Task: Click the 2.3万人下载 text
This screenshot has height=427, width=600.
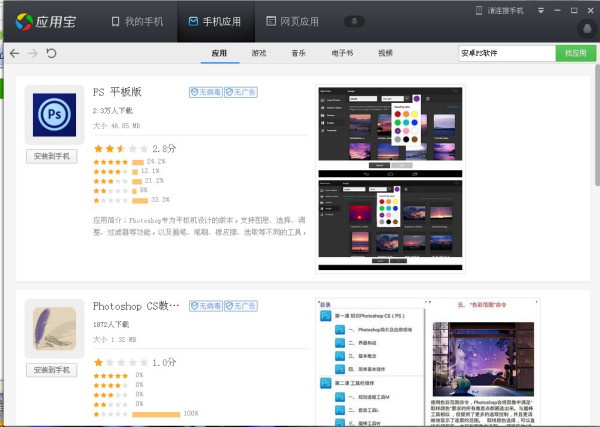Action: [x=112, y=111]
